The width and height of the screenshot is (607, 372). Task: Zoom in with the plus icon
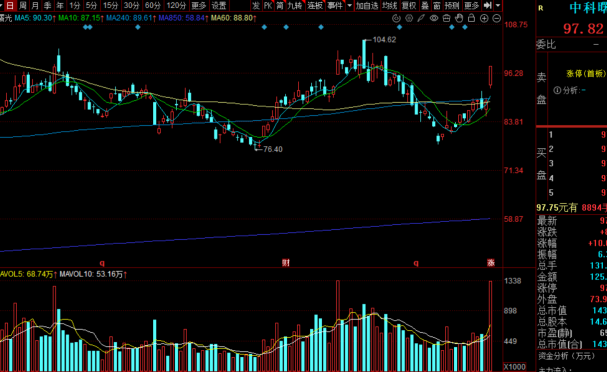(x=484, y=18)
